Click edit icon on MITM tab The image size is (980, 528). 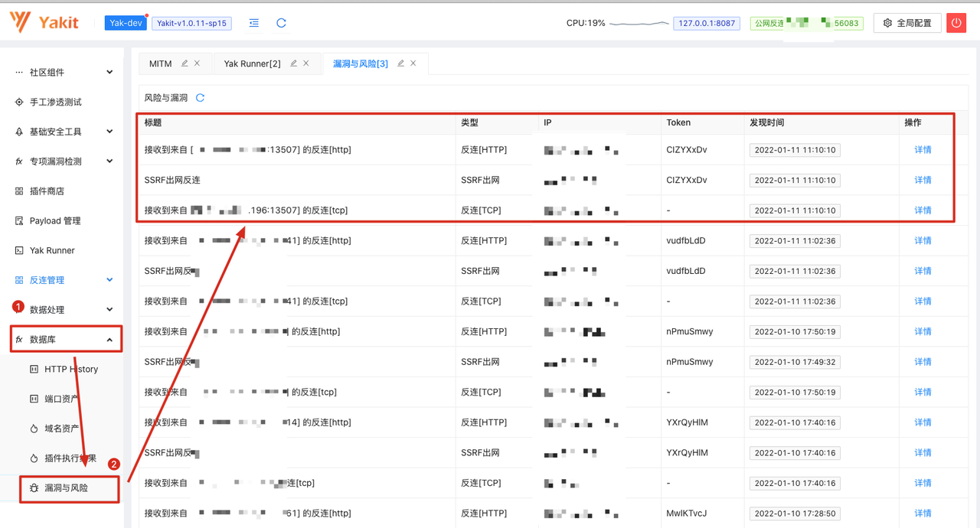(x=185, y=64)
